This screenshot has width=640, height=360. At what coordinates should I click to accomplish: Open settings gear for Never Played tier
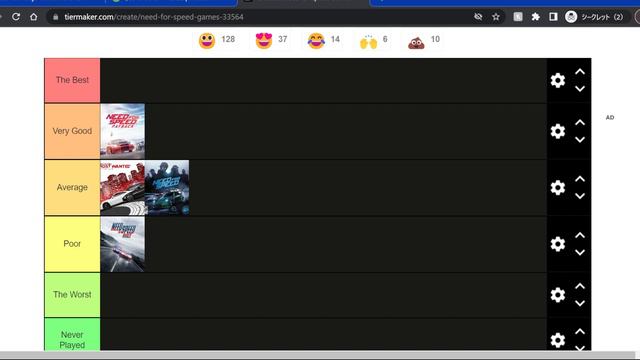[558, 340]
